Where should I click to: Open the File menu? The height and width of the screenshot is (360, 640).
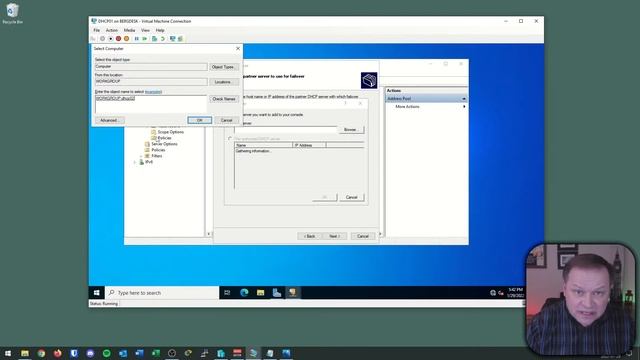97,30
